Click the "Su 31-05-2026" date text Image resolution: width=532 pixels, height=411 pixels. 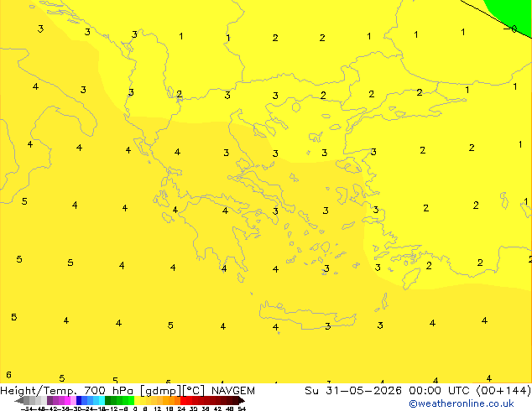pyautogui.click(x=353, y=391)
